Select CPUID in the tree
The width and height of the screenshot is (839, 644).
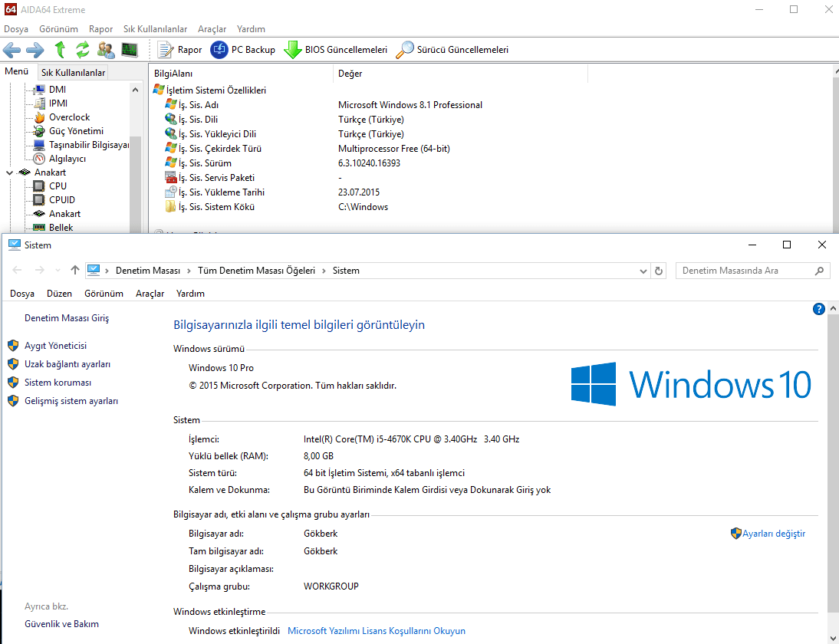(x=61, y=200)
